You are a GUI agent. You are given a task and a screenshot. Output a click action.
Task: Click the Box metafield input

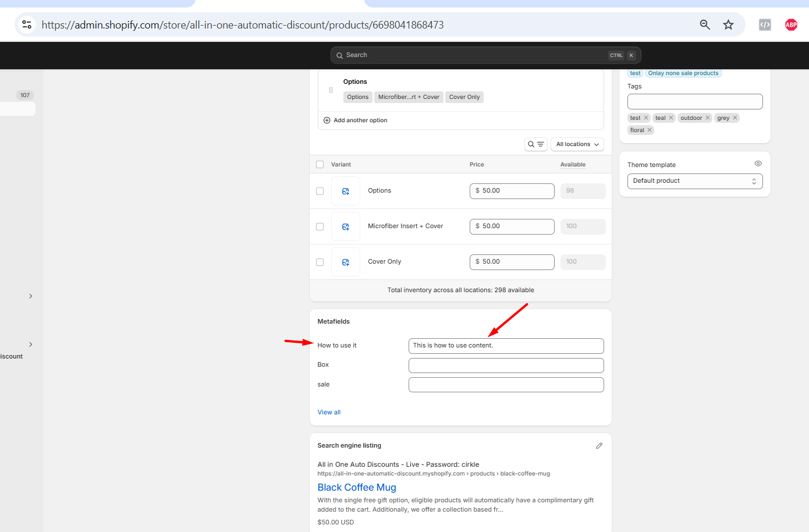(506, 366)
